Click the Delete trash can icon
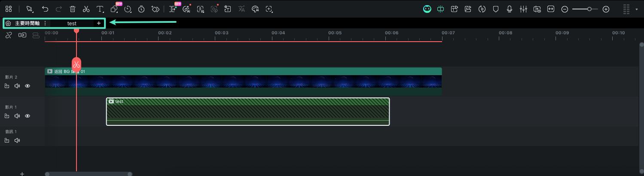Screen dimensions: 644x176 click(x=73, y=9)
